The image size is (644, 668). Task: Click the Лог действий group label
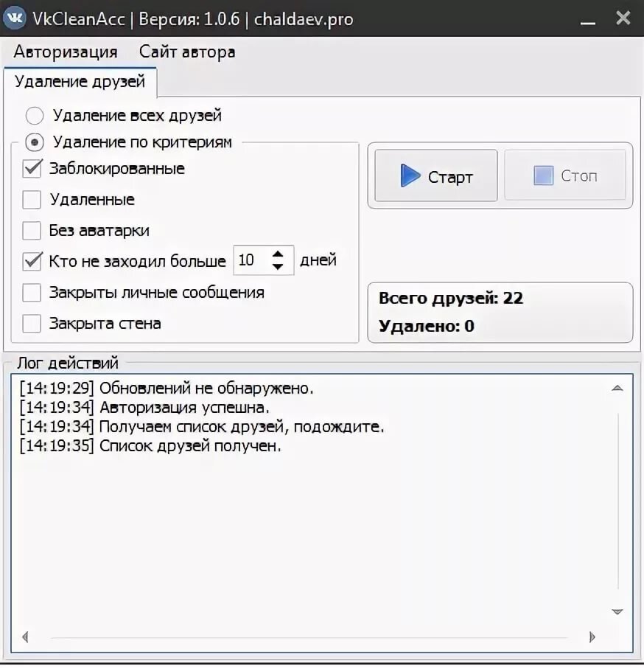pos(68,363)
